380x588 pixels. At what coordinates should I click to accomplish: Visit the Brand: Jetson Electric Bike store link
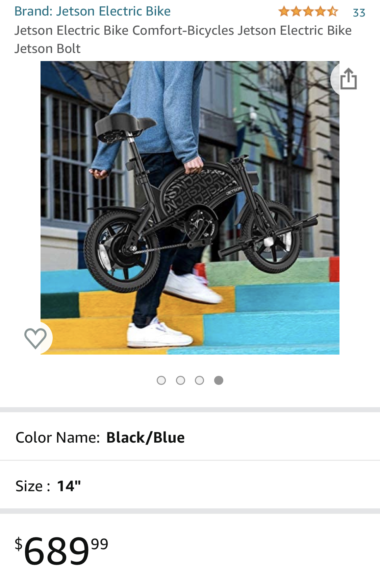[x=93, y=11]
